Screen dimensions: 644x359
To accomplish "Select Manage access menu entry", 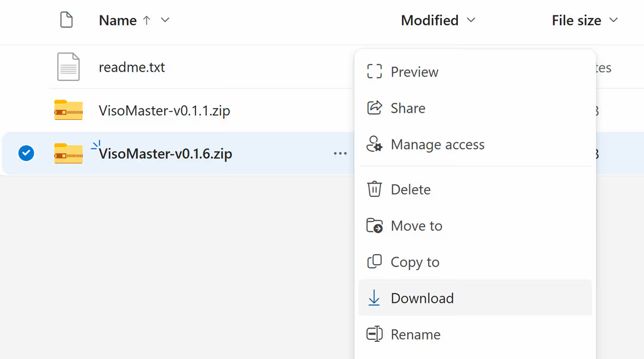I will point(475,144).
